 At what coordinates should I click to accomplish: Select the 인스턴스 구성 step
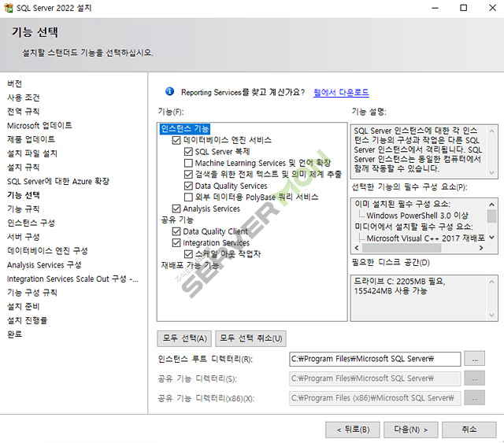tap(31, 223)
